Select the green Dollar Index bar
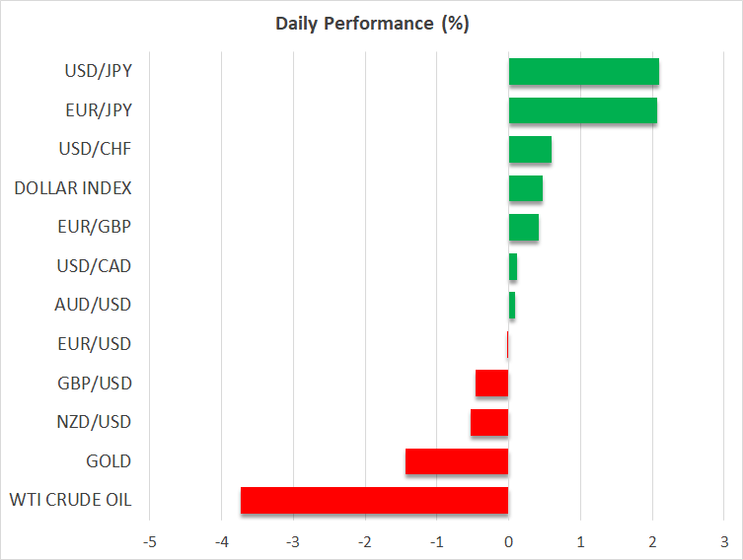Screen dimensions: 743x560 tap(525, 188)
